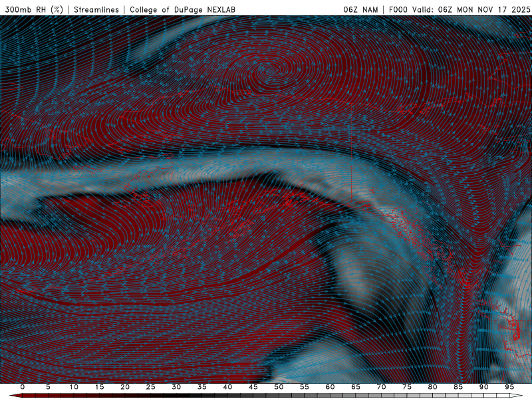
Task: Click the "95" colorbar label
Action: point(509,387)
